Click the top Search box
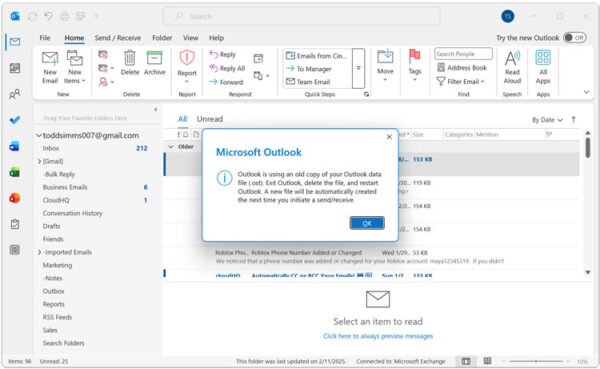 tap(302, 16)
